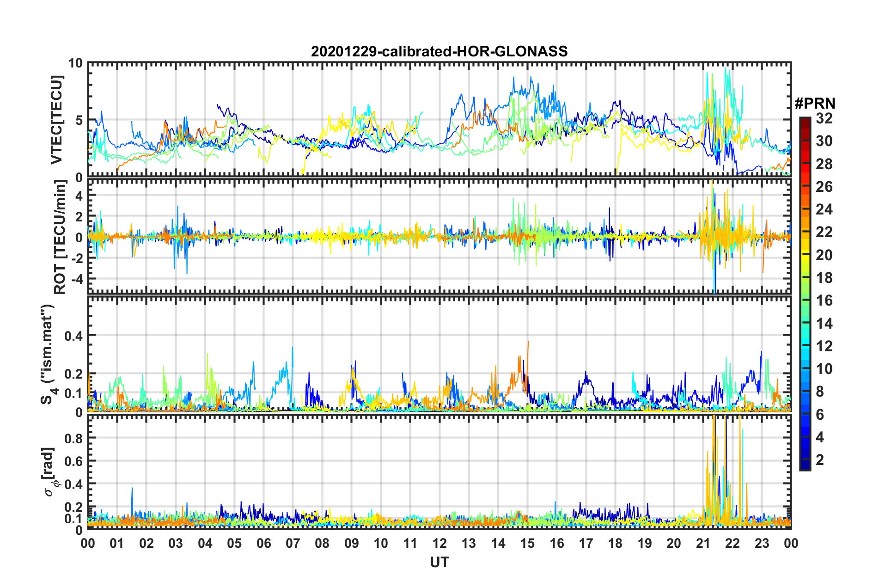Click the sigma phi [rad] axis label
This screenshot has width=879, height=588.
point(49,472)
